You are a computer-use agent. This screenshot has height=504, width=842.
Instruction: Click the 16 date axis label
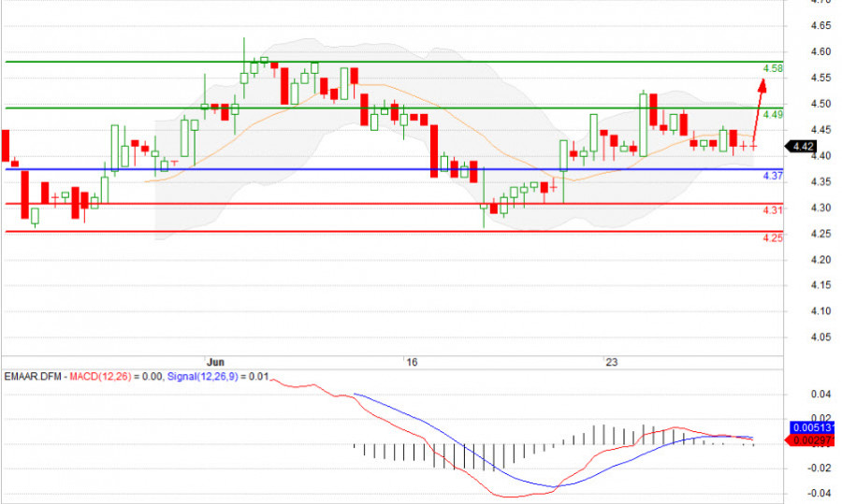coord(412,362)
